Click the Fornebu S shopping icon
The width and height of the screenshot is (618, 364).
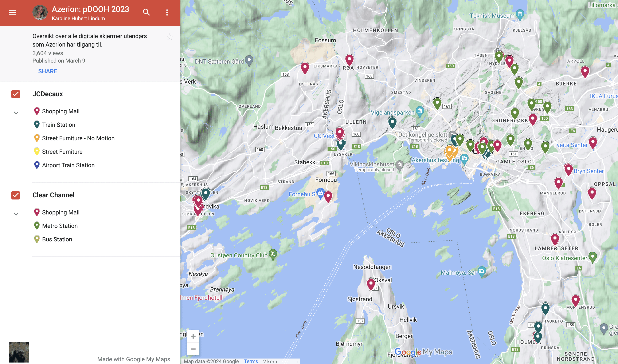[321, 193]
